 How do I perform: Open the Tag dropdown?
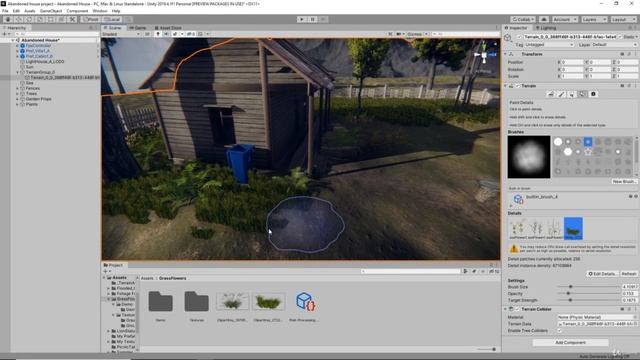(549, 45)
